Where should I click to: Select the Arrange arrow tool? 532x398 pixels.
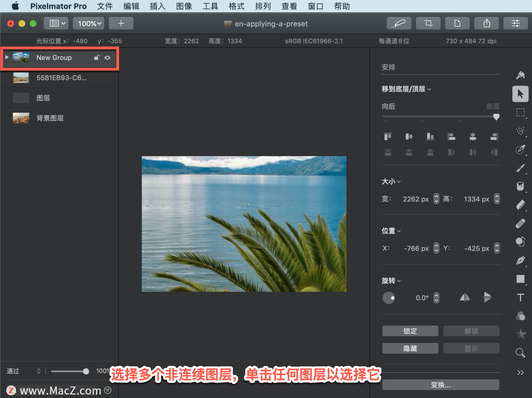tap(520, 94)
